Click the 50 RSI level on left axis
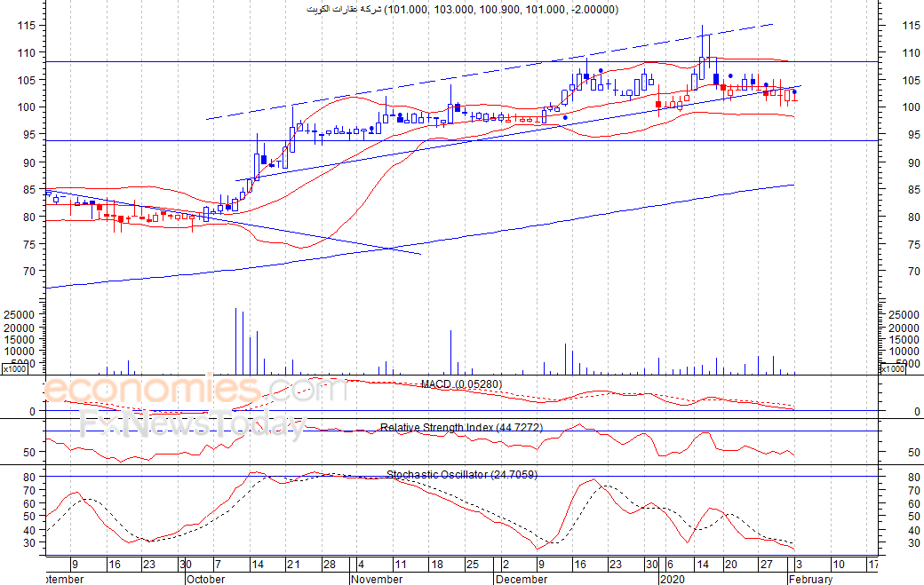Image resolution: width=924 pixels, height=585 pixels. tap(29, 453)
